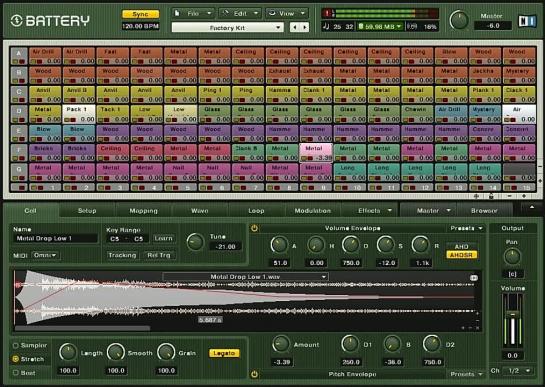This screenshot has width=545, height=387.
Task: Select the AHD envelope mode
Action: (x=461, y=247)
